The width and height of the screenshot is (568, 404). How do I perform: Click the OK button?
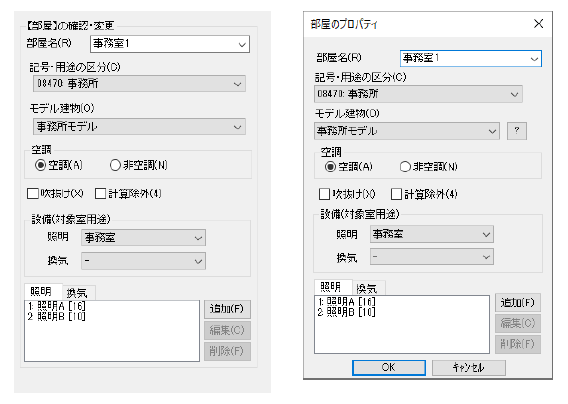389,367
